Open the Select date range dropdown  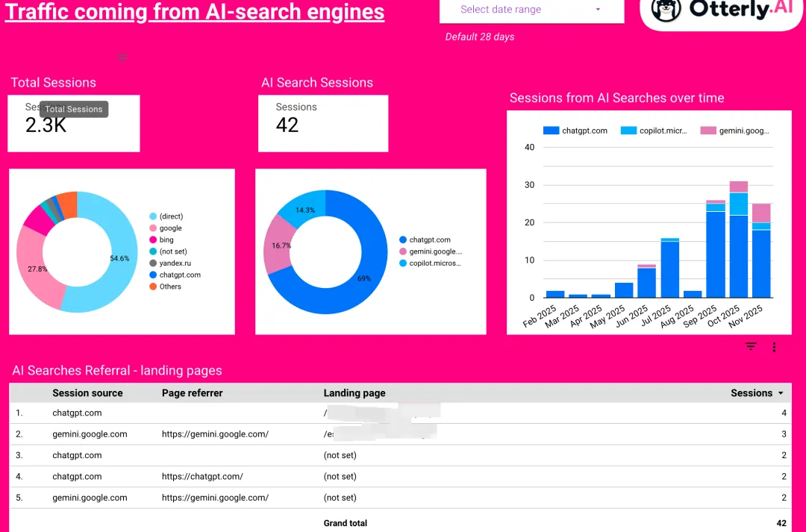[531, 10]
